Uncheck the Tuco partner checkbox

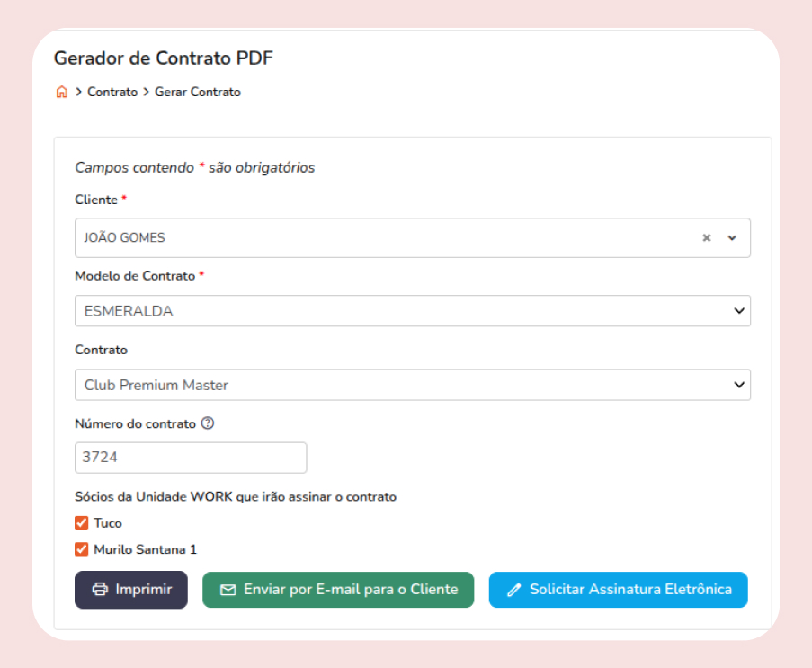click(x=82, y=522)
